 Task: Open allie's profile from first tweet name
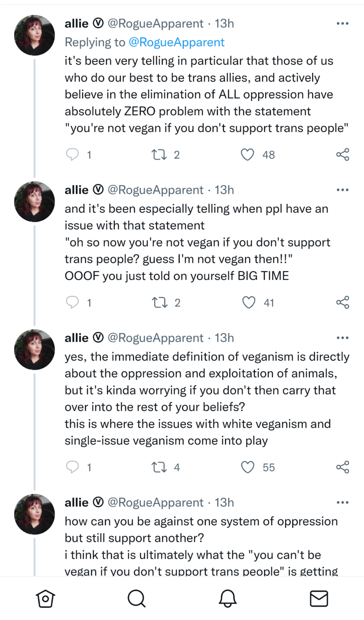coord(77,23)
